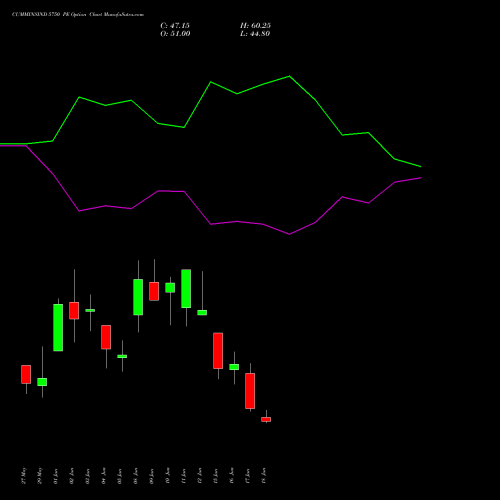500x500 pixels.
Task: Select the long red candle above 17 Jun
Action: (250, 391)
